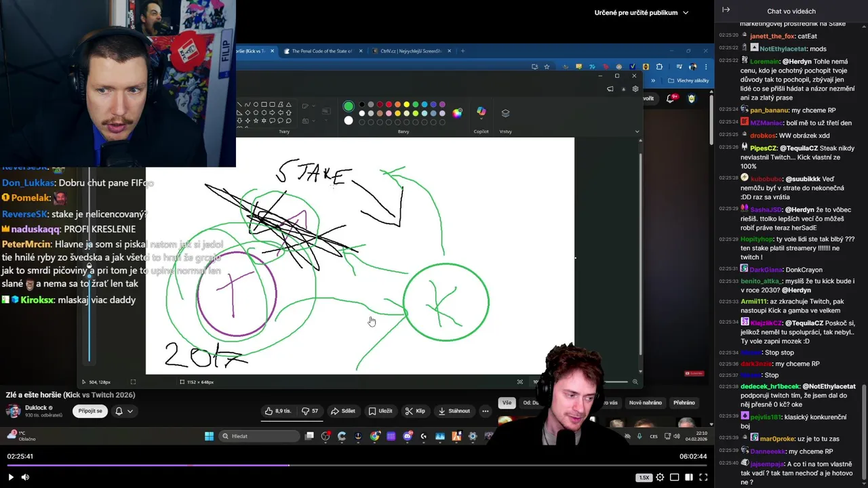Select the 'Přehráno' filter chip
Screen dimensions: 868x488
[684, 403]
